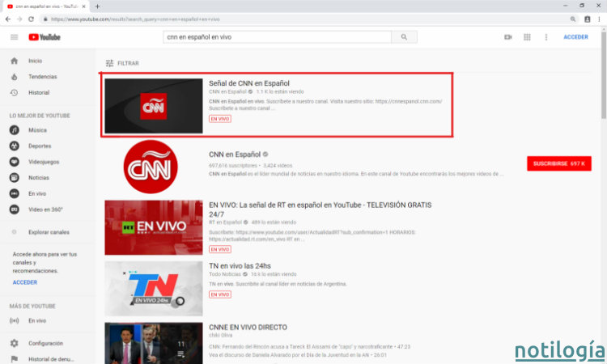Viewport: 607px width, 364px height.
Task: Click Fernando del Rincón video line
Action: (310, 346)
